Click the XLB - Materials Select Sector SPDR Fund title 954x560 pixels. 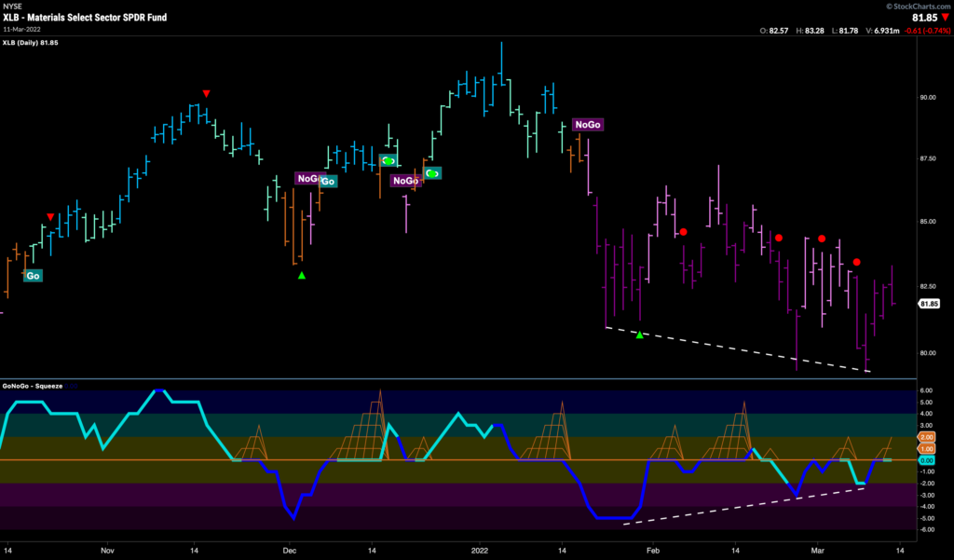point(85,18)
